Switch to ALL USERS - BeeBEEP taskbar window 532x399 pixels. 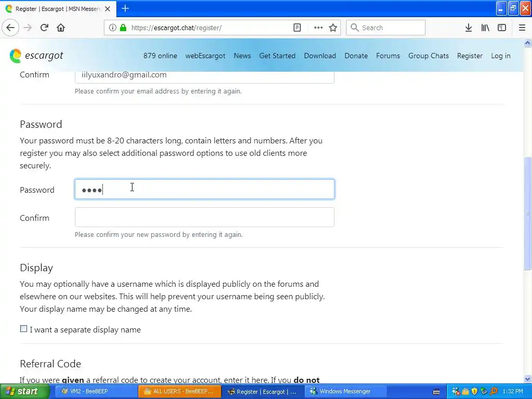179,391
